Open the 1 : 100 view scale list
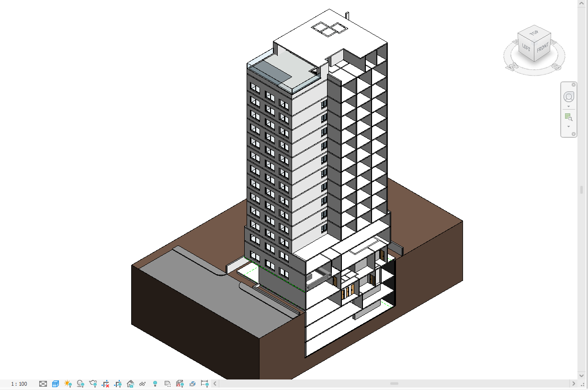 point(19,384)
